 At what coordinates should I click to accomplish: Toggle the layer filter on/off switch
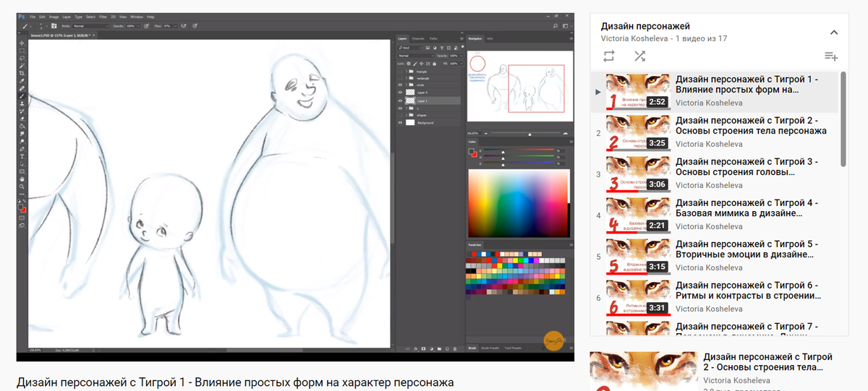[x=462, y=47]
